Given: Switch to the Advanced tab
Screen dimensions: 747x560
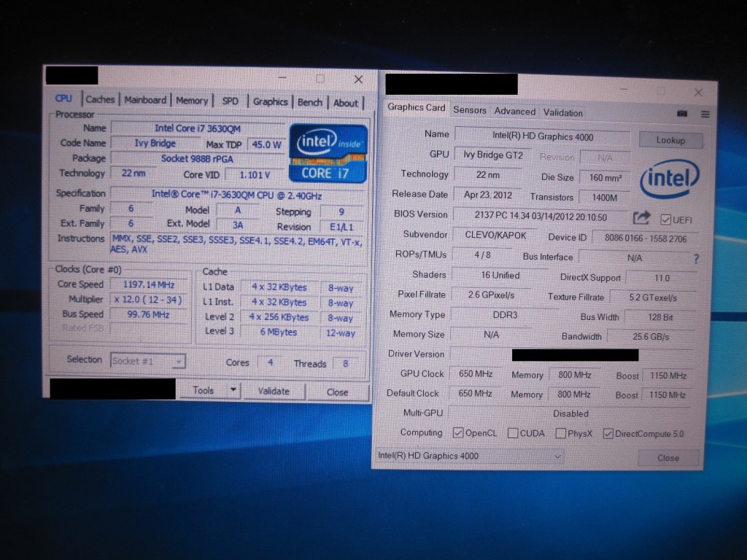Looking at the screenshot, I should [515, 112].
